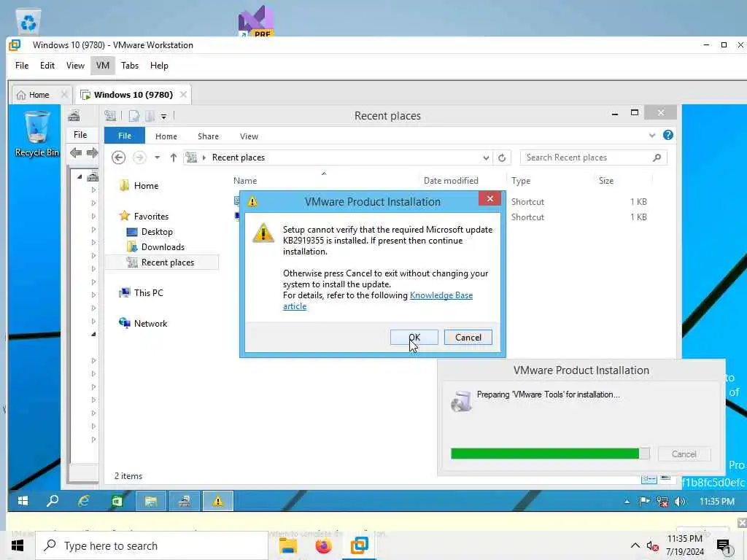Open File Explorer on guest taskbar
The width and height of the screenshot is (747, 560).
pyautogui.click(x=150, y=501)
